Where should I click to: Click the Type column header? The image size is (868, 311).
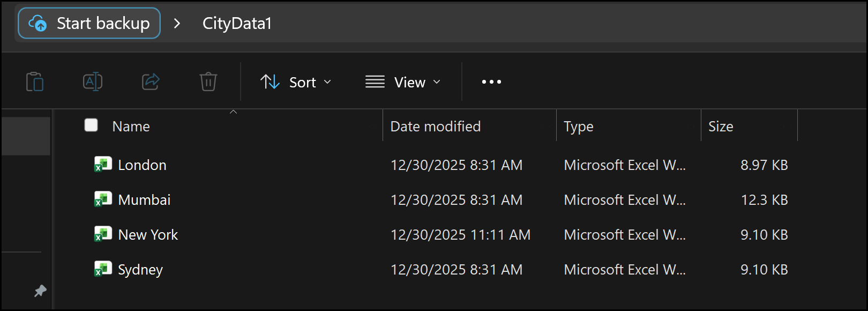click(x=579, y=127)
